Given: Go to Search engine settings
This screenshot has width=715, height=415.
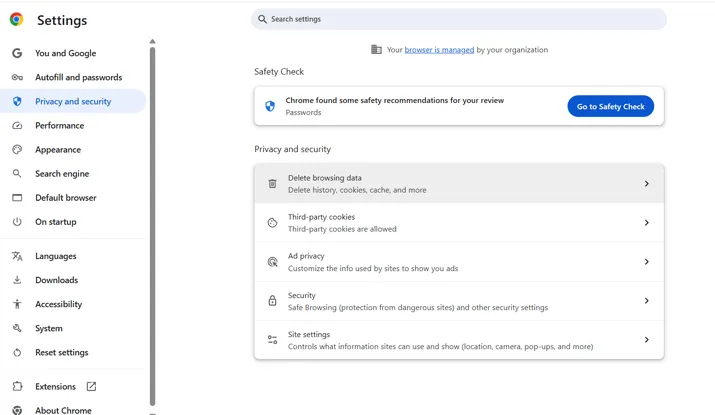Looking at the screenshot, I should (62, 174).
